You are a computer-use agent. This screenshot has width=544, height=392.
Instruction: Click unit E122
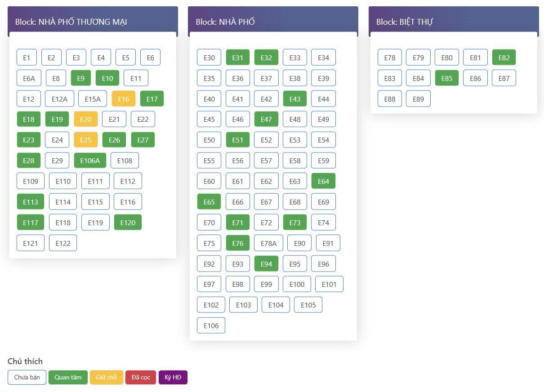[63, 243]
